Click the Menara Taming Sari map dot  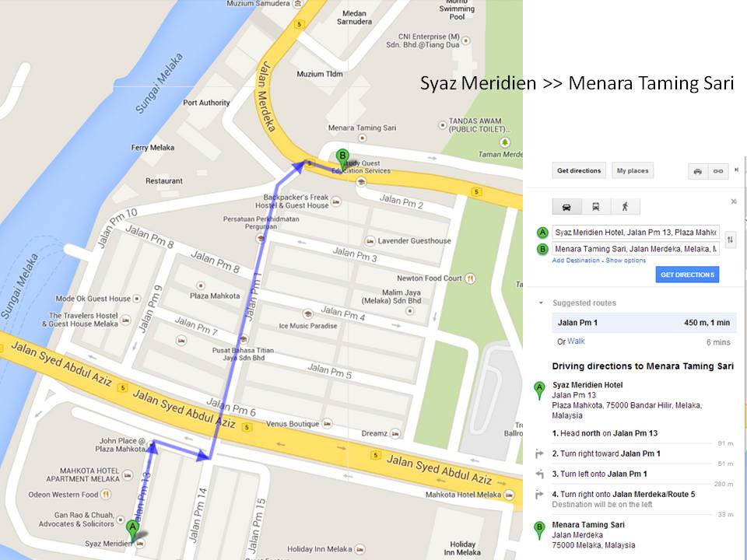point(363,138)
